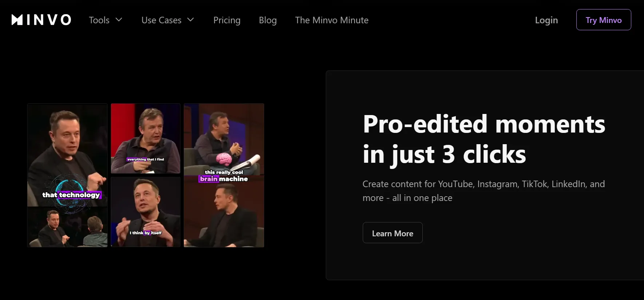Click the "this really cool" caption clip
The width and height of the screenshot is (644, 300).
(x=224, y=140)
